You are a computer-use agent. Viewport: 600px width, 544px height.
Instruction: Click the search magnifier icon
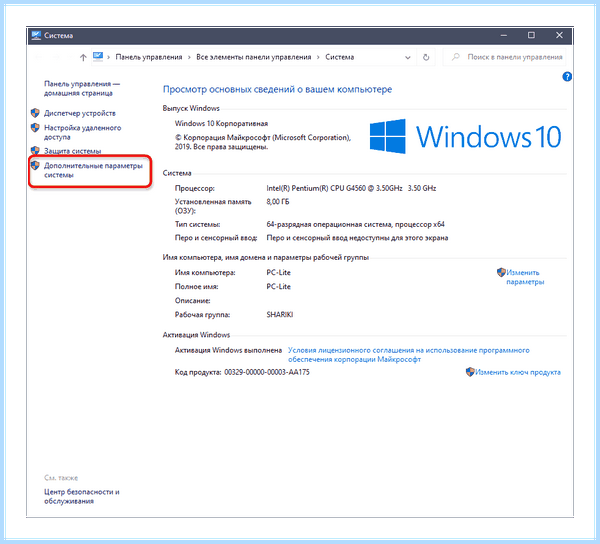pos(455,57)
